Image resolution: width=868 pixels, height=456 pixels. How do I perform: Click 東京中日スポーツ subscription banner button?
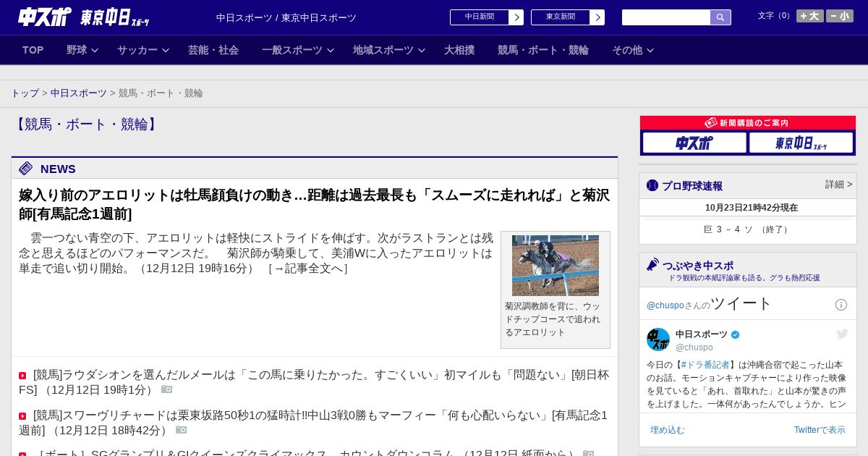pyautogui.click(x=801, y=143)
